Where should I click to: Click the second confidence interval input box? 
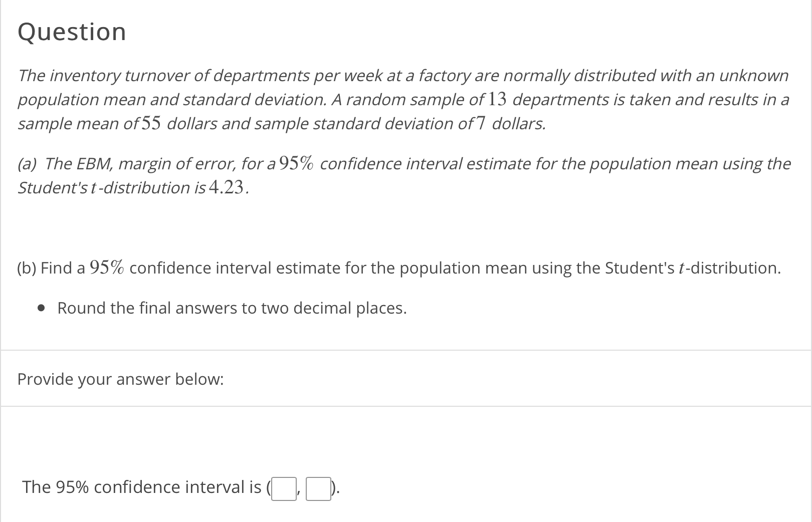point(318,489)
